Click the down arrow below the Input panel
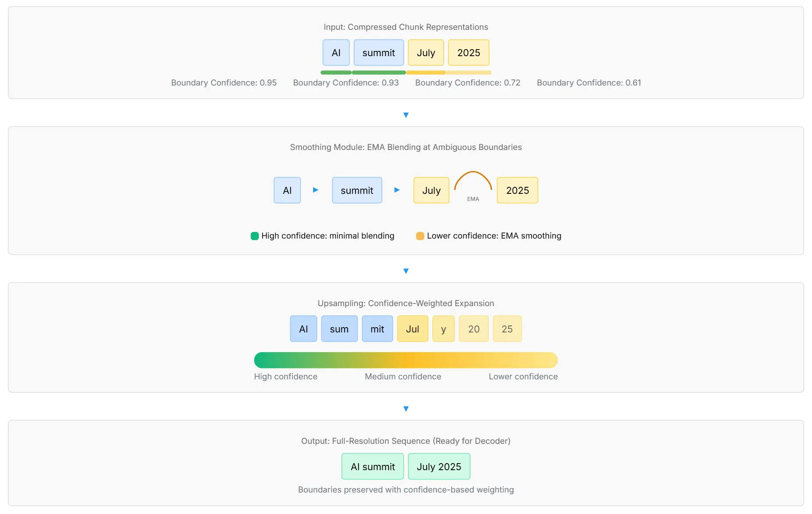 406,115
